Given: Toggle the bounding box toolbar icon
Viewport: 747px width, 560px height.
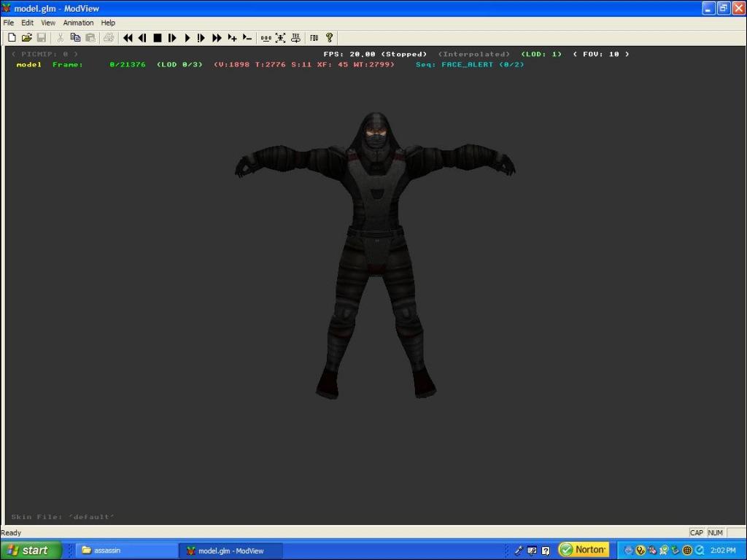Looking at the screenshot, I should (280, 38).
